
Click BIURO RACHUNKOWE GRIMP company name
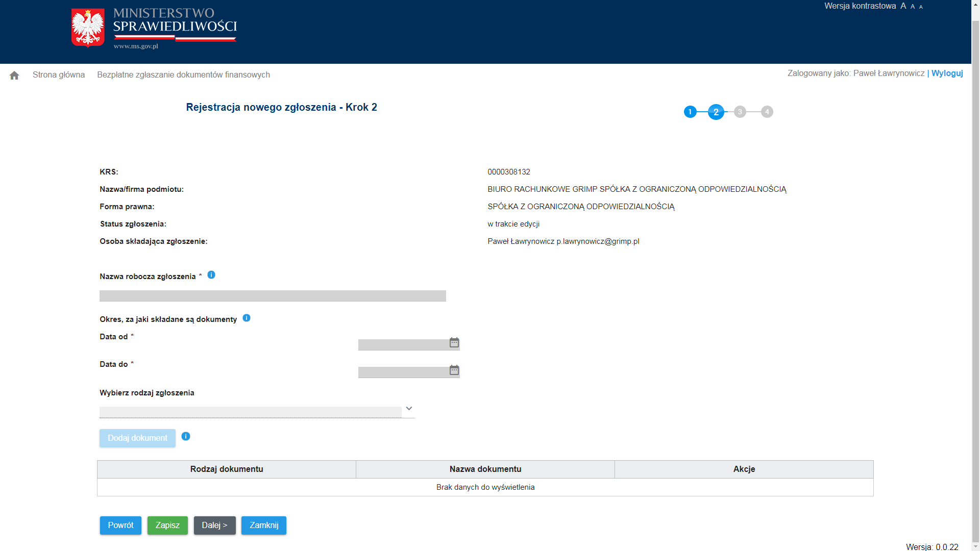(637, 189)
